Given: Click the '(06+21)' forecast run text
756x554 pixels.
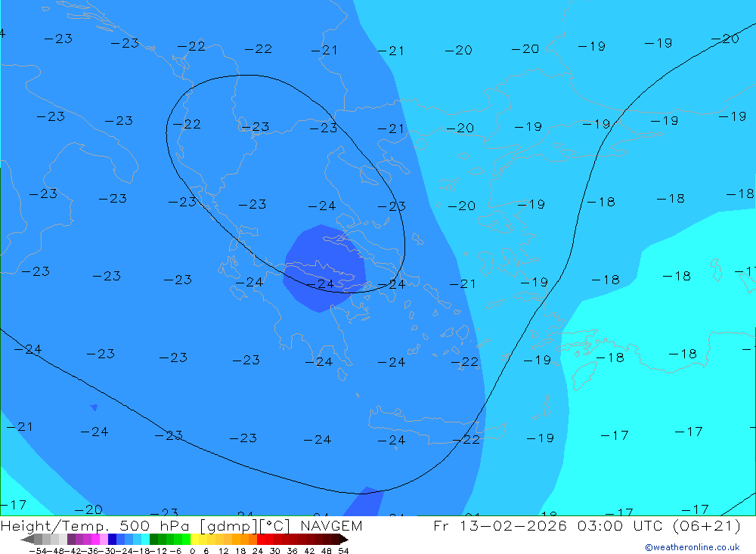Looking at the screenshot, I should (706, 525).
